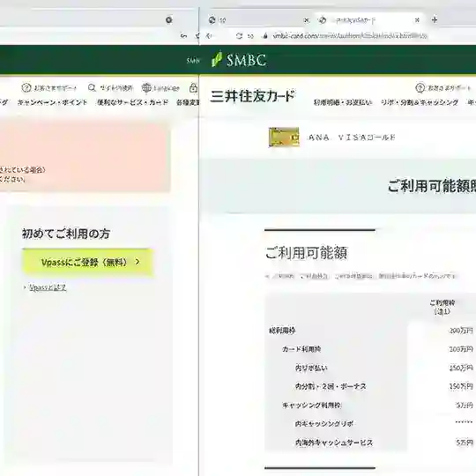Viewport: 476px width, 476px height.
Task: Close the first tab labeled 10
Action: pyautogui.click(x=306, y=20)
